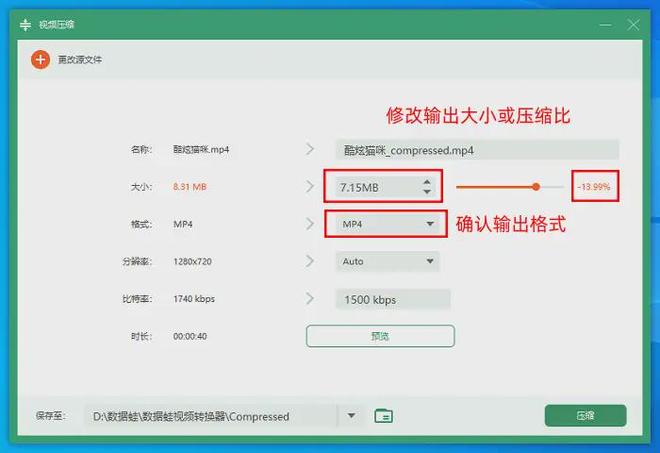This screenshot has width=660, height=453.
Task: Click the arrow chevron in the 比特率 row
Action: pyautogui.click(x=310, y=298)
